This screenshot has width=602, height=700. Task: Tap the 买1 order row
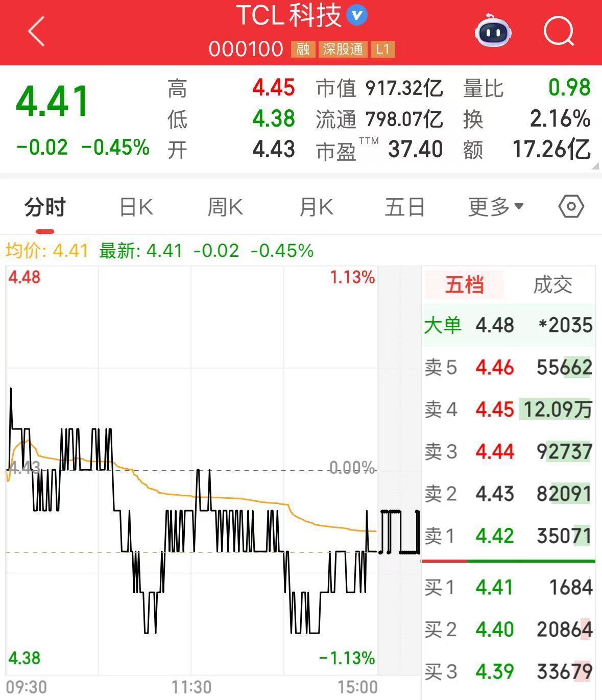pyautogui.click(x=509, y=587)
